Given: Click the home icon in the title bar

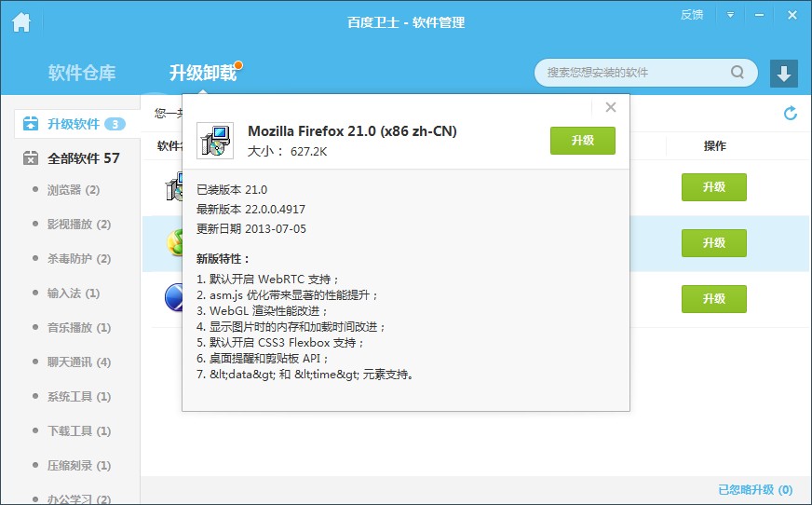Looking at the screenshot, I should point(21,22).
